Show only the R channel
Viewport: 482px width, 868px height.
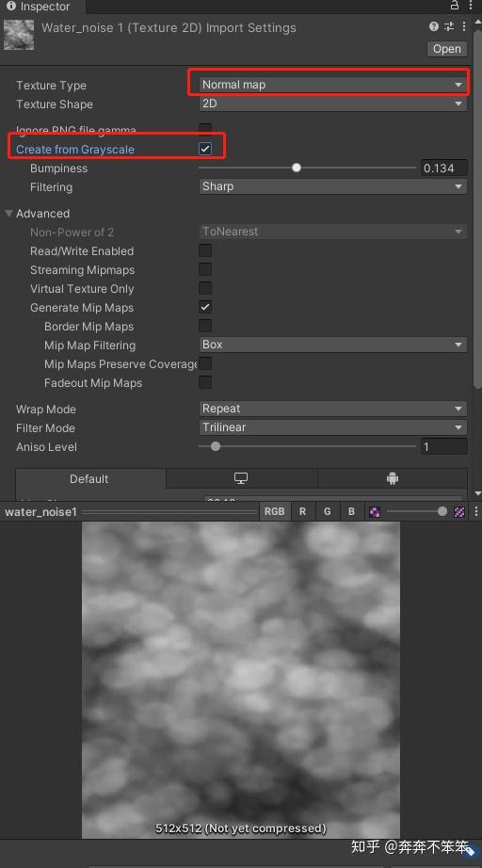pos(302,511)
